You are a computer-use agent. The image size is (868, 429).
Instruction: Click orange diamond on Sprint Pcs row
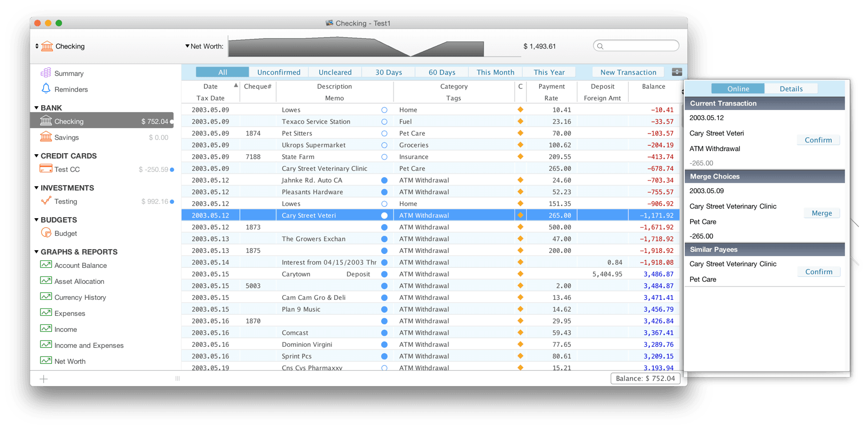point(520,356)
